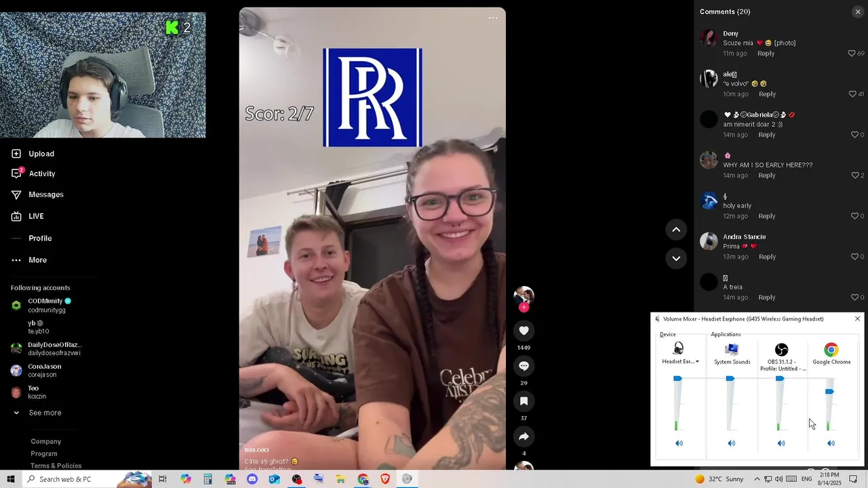Open DailyDoseOfRaz following account
This screenshot has height=488, width=868.
[x=46, y=349]
